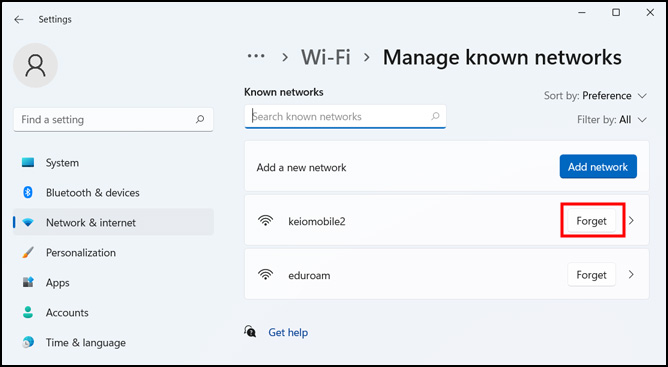The width and height of the screenshot is (668, 367).
Task: Expand keiomobile2 network details chevron
Action: [x=631, y=221]
